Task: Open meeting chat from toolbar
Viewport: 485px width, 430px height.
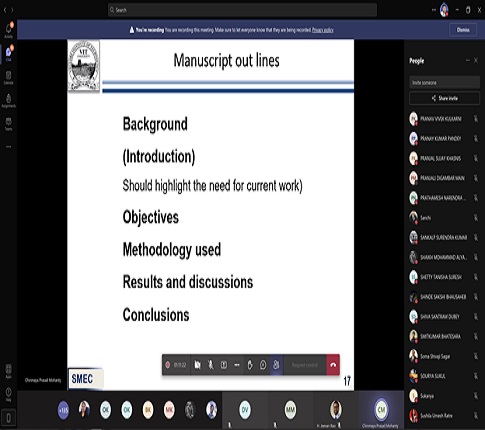Action: point(263,365)
